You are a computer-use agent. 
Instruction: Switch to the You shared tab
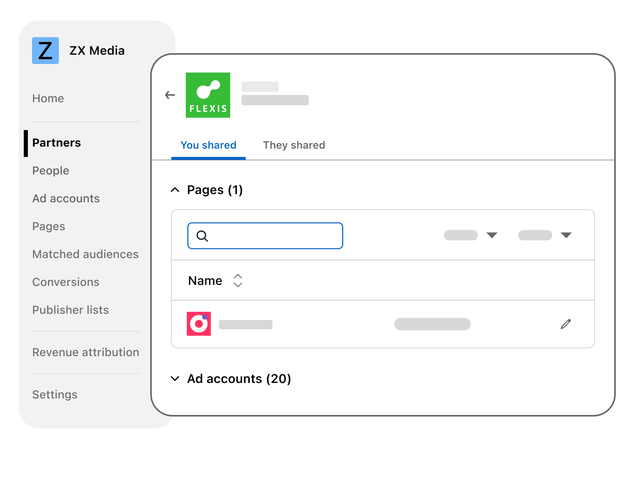pyautogui.click(x=208, y=145)
